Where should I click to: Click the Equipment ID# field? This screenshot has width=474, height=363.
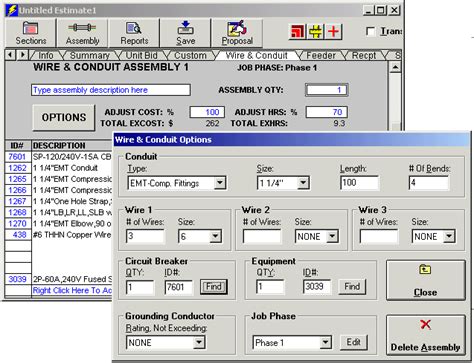pyautogui.click(x=317, y=287)
